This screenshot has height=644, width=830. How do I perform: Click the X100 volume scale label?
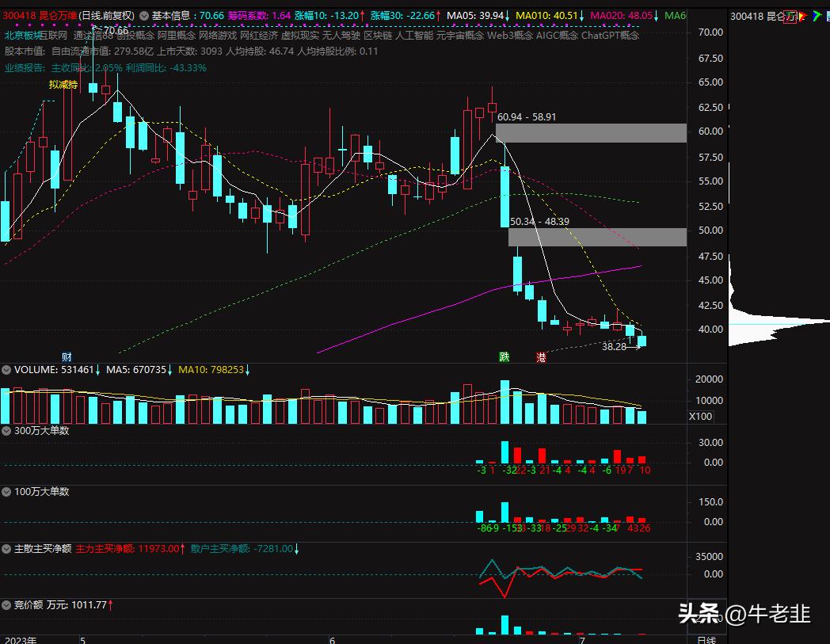(x=700, y=417)
